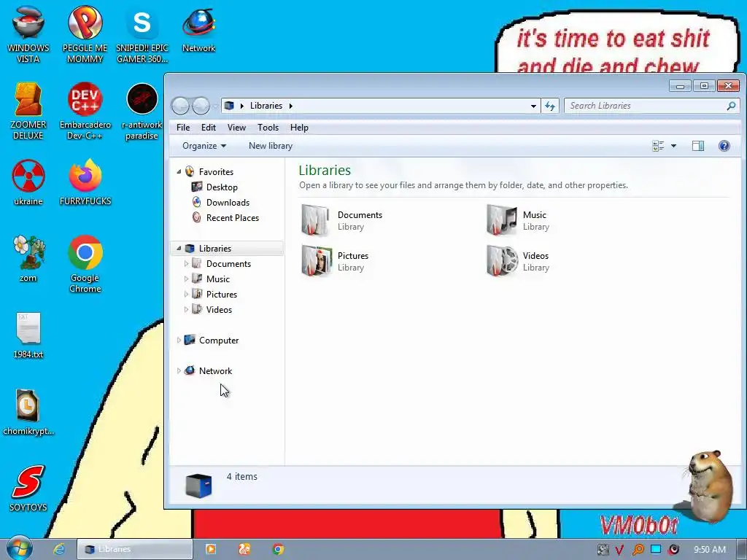The height and width of the screenshot is (560, 747).
Task: Open the Videos library icon
Action: pyautogui.click(x=502, y=261)
